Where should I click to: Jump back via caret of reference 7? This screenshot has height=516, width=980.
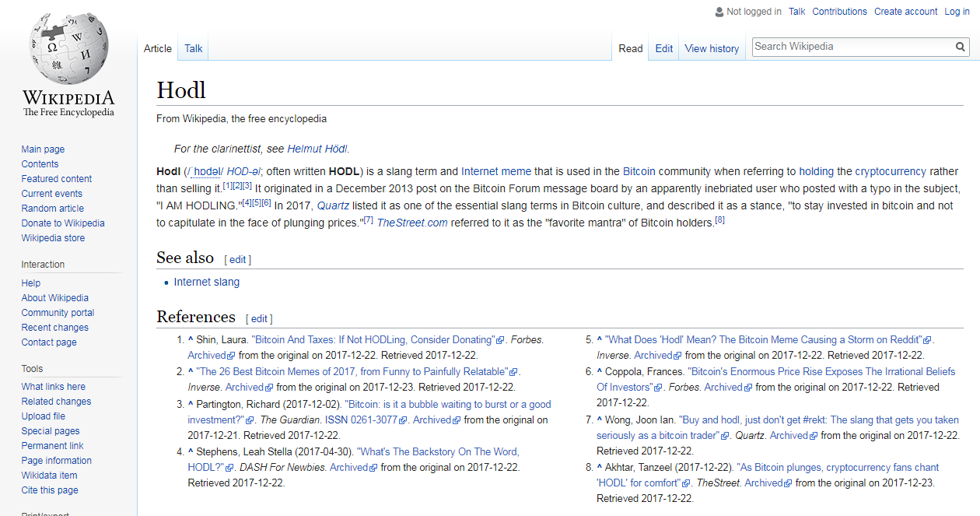[x=600, y=419]
